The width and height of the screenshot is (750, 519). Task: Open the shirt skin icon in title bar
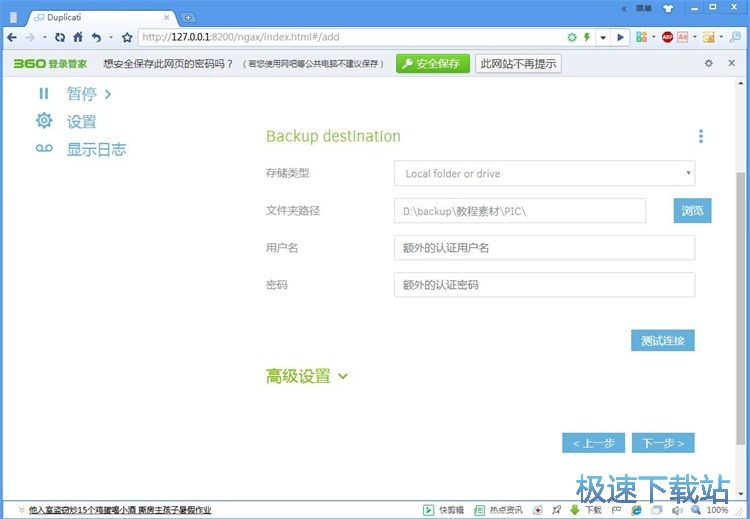pos(668,8)
